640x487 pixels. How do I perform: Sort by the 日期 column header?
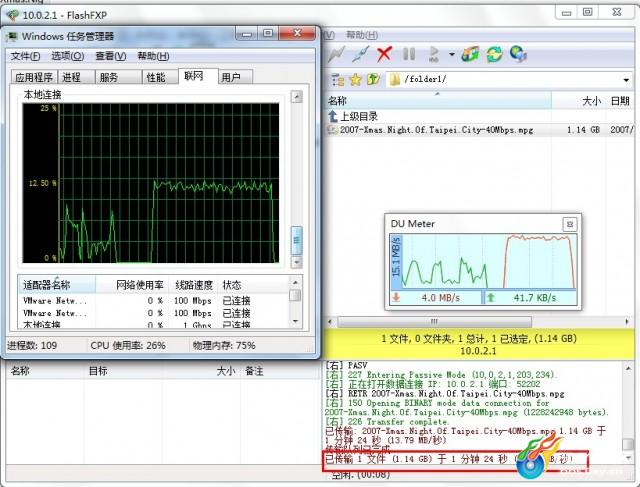pyautogui.click(x=620, y=101)
